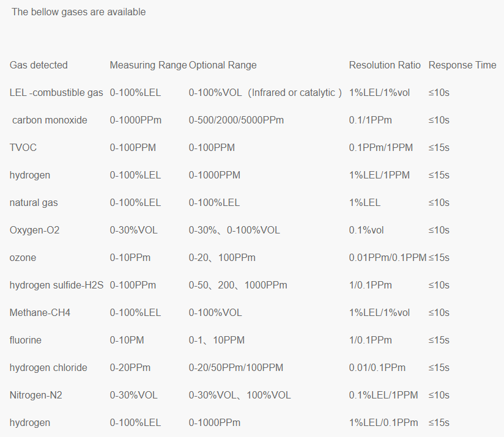504x437 pixels.
Task: Select the 'Methane-CH4' gas entry
Action: point(40,312)
